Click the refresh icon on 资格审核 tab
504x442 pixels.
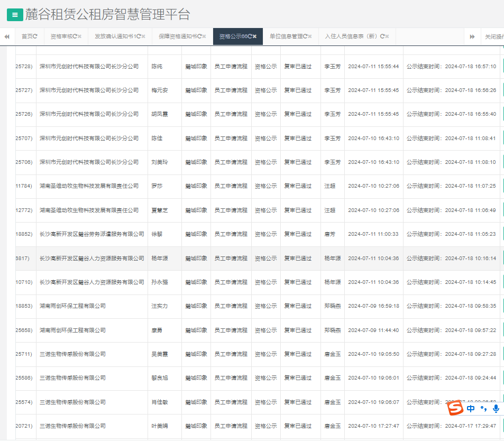(x=75, y=36)
